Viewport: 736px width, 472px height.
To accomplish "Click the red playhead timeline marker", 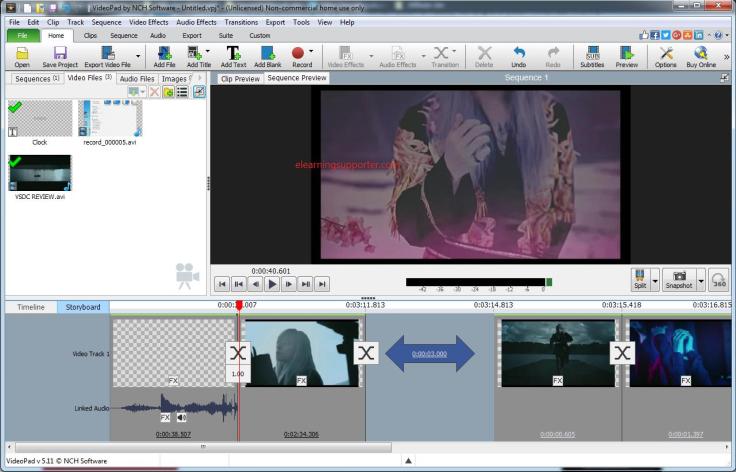I will tap(239, 305).
